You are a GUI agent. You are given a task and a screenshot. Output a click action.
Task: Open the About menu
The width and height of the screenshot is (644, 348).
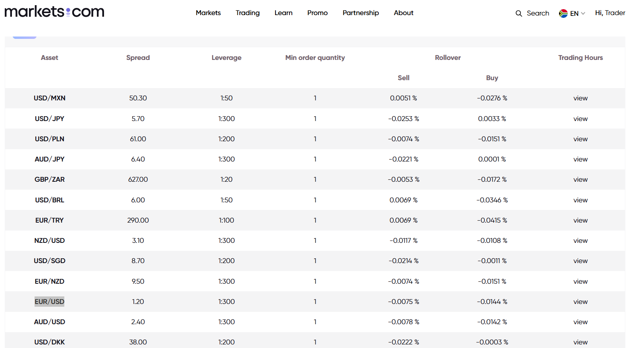click(403, 13)
